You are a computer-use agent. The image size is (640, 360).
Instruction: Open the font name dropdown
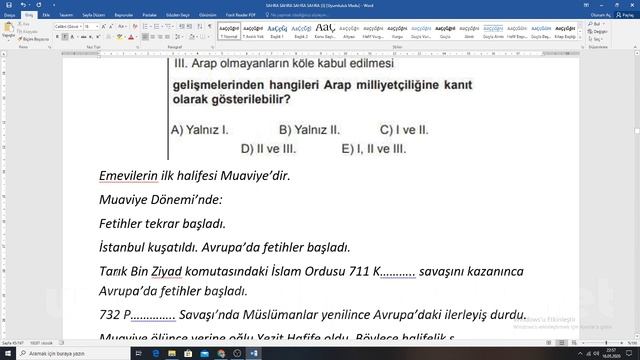pos(81,27)
